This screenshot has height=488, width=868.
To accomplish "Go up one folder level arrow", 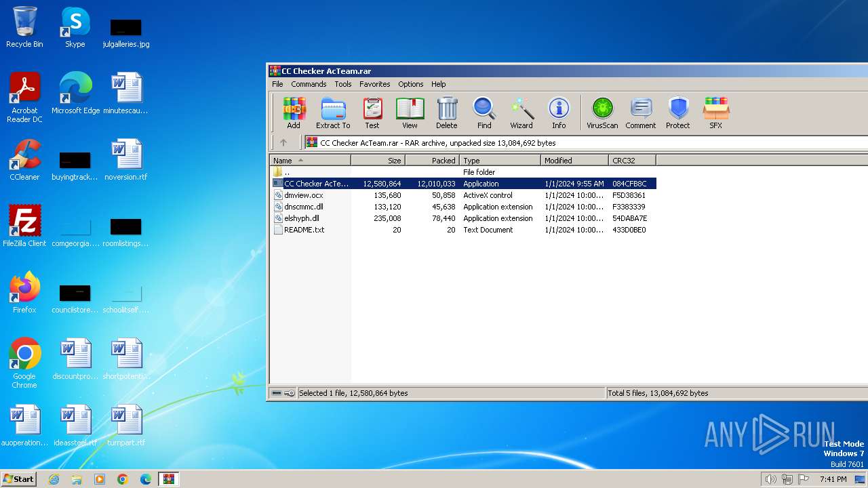I will (283, 142).
